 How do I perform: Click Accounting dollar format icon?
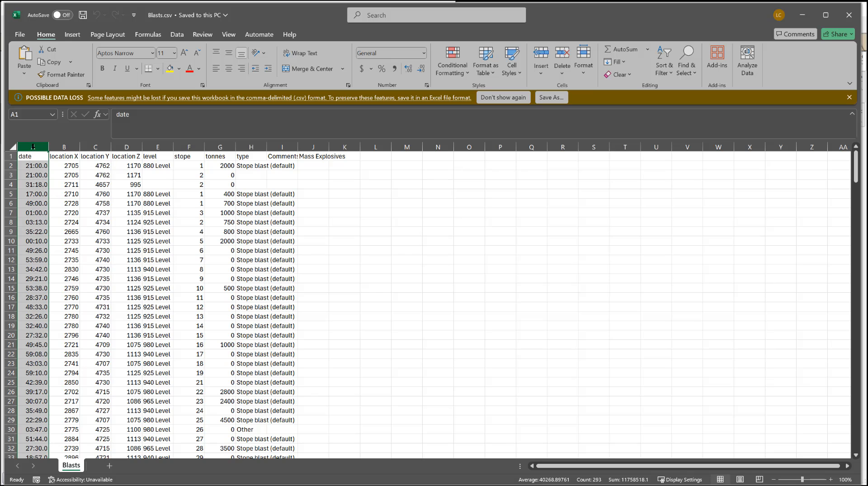[362, 68]
